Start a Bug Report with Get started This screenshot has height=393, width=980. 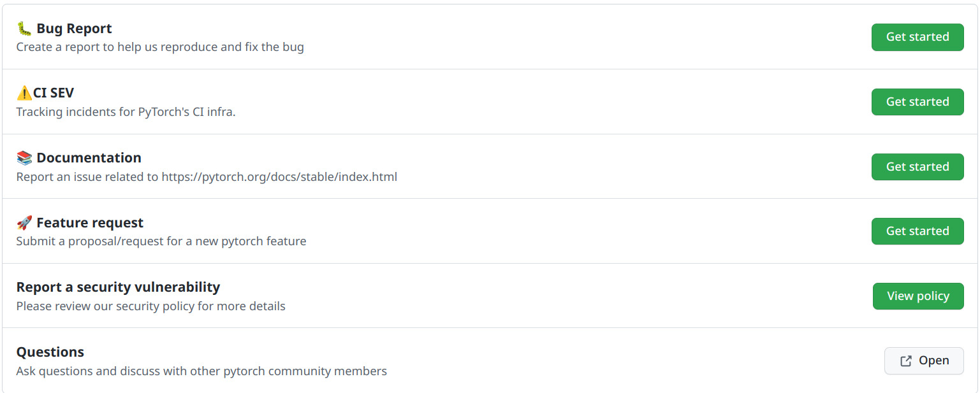point(918,37)
